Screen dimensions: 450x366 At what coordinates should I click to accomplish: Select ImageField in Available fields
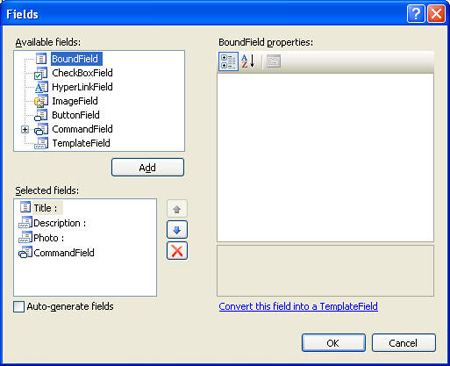tap(75, 101)
